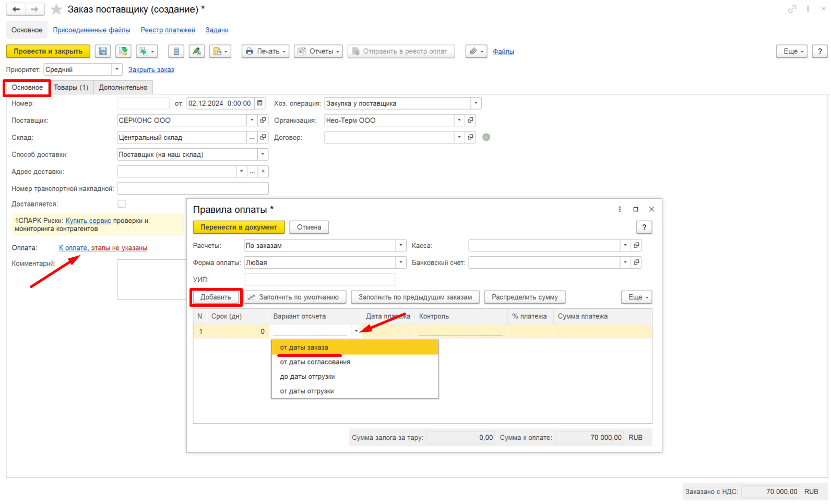The image size is (831, 504).
Task: Click the Номер транспортной накладной field
Action: 193,188
